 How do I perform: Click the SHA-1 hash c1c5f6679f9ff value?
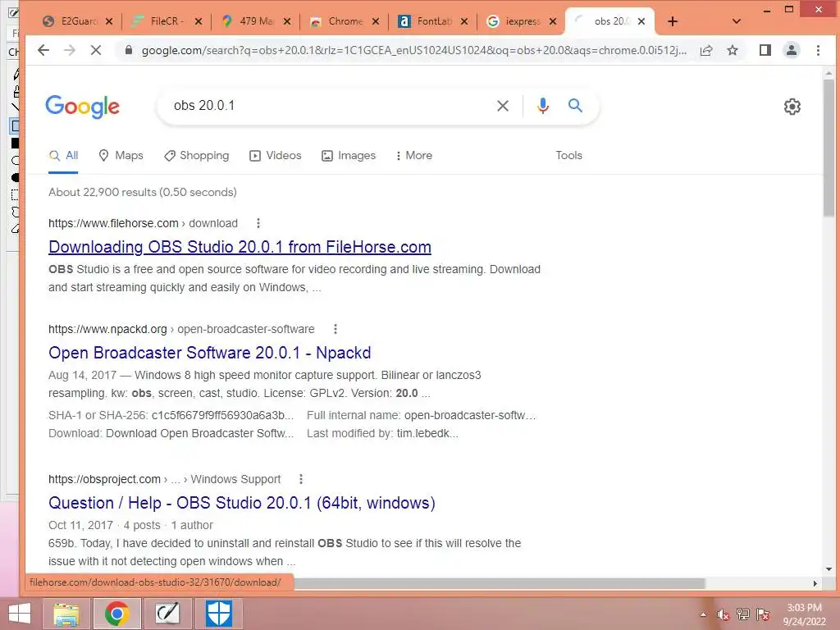(222, 415)
